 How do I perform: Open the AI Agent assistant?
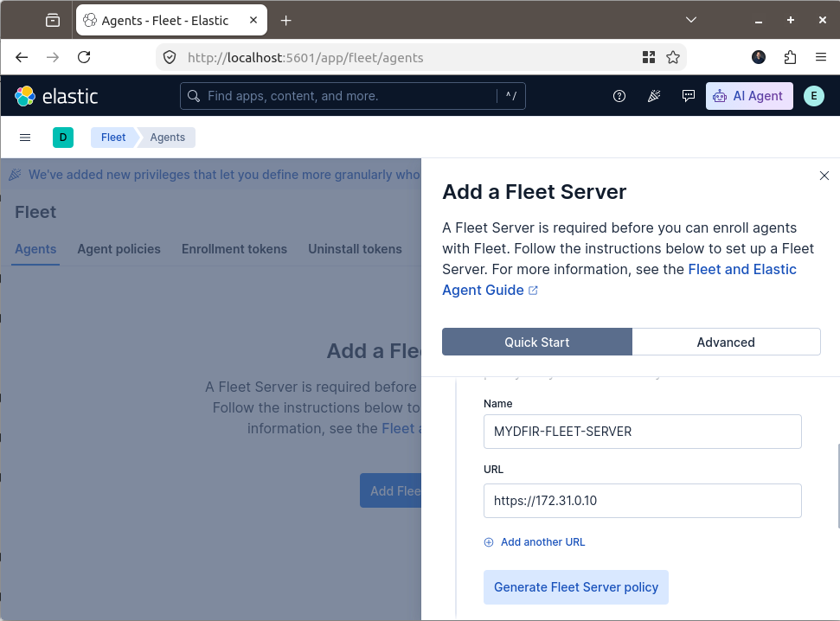pyautogui.click(x=749, y=96)
